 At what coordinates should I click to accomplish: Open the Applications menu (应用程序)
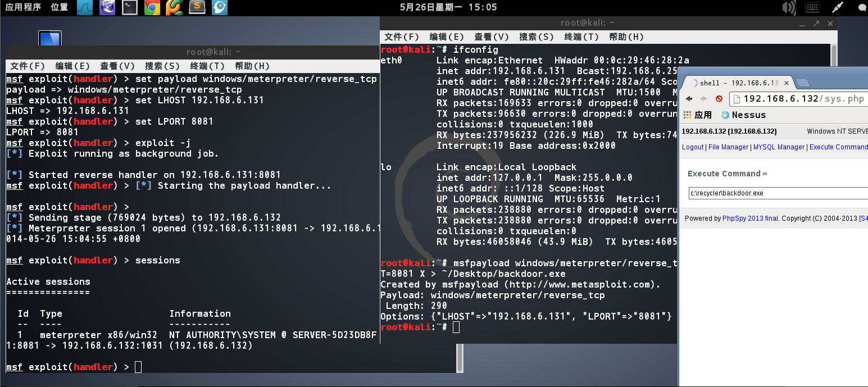(23, 7)
